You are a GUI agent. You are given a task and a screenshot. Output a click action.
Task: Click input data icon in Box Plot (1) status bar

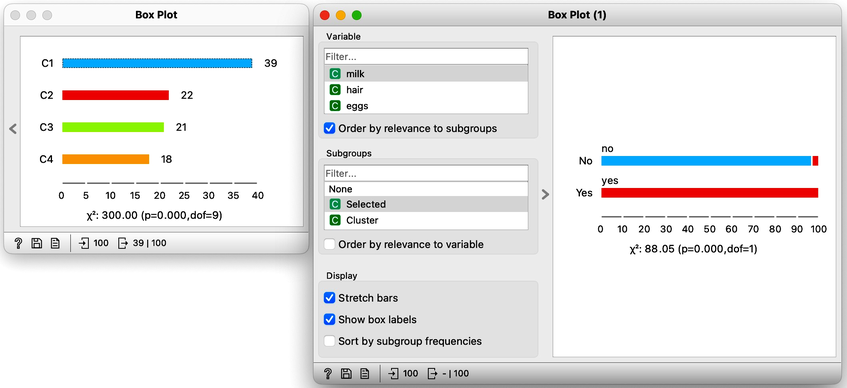tap(394, 373)
